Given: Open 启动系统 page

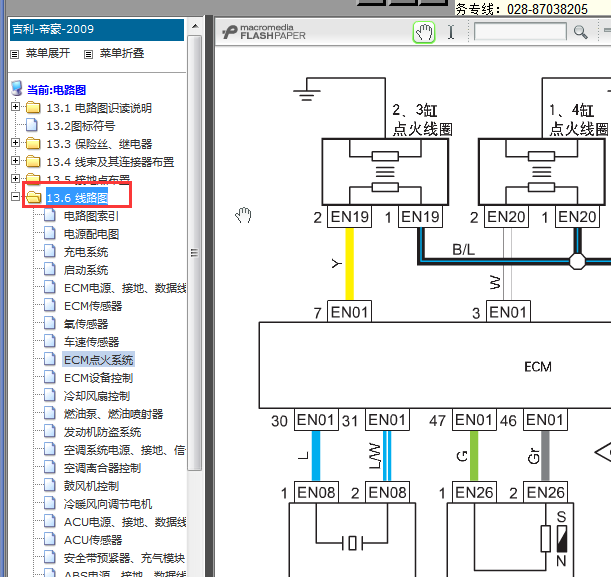Looking at the screenshot, I should pyautogui.click(x=86, y=270).
